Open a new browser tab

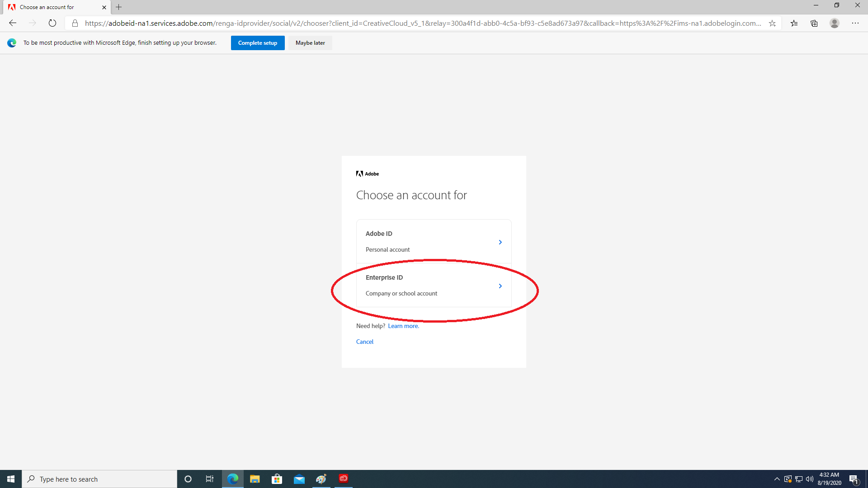pyautogui.click(x=119, y=7)
